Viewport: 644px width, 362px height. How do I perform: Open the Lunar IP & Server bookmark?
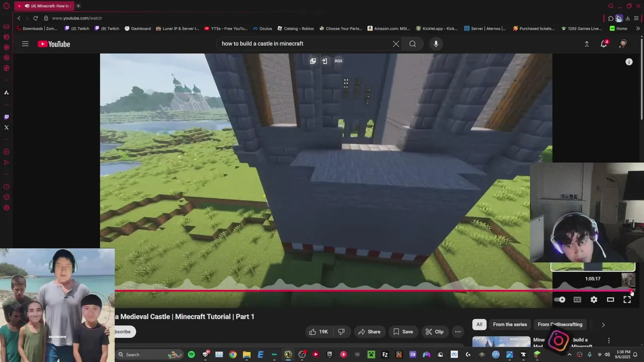click(178, 29)
